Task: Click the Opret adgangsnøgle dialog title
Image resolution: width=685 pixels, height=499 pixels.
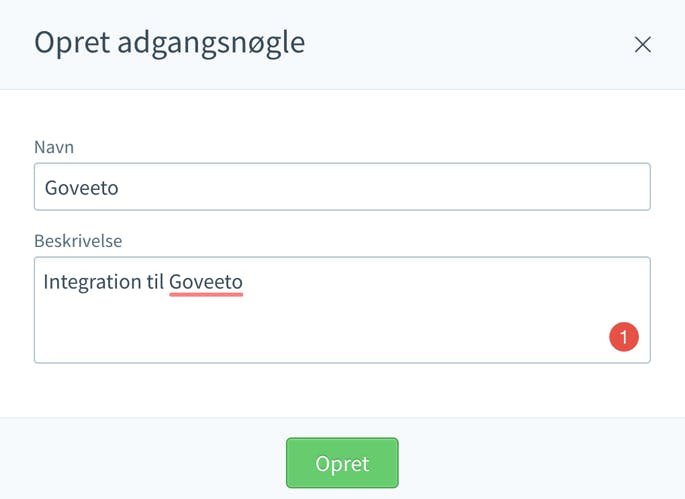Action: tap(170, 44)
